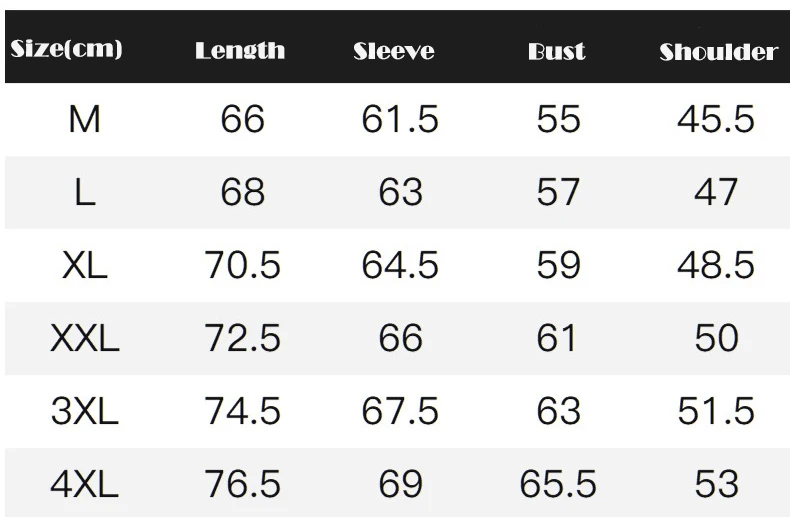This screenshot has width=790, height=517.
Task: Click the 65.5 bust value for 4XL
Action: [558, 485]
